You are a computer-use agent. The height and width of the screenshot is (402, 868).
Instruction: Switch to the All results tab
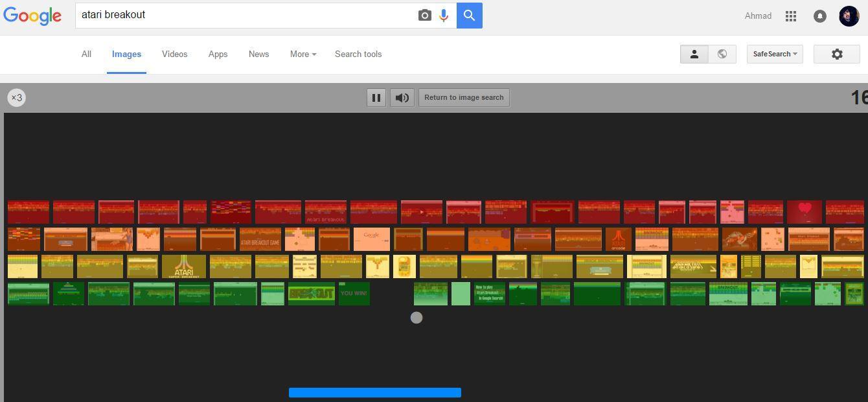pos(86,54)
